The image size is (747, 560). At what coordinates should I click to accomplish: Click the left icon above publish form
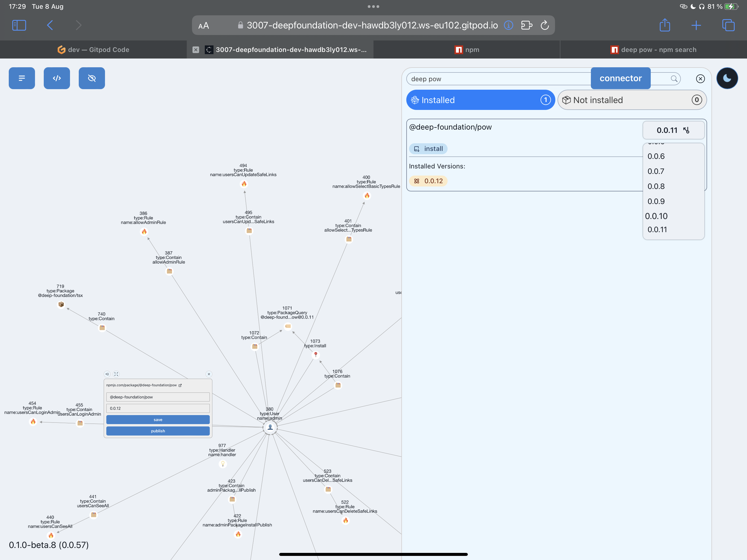click(x=107, y=374)
